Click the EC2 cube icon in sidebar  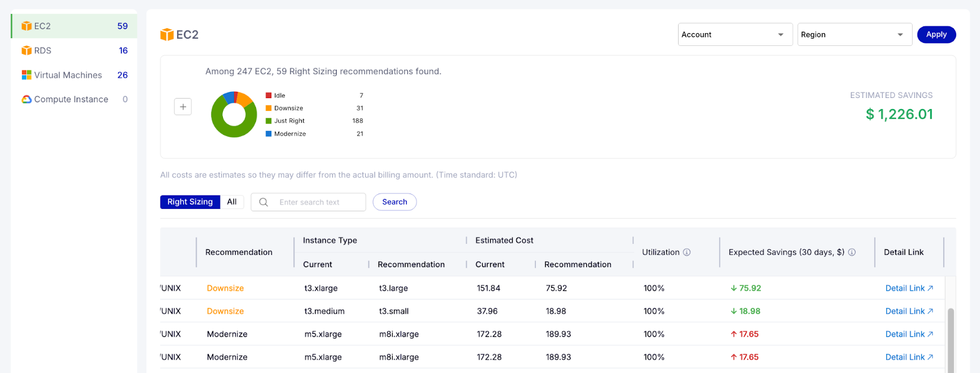pyautogui.click(x=26, y=26)
